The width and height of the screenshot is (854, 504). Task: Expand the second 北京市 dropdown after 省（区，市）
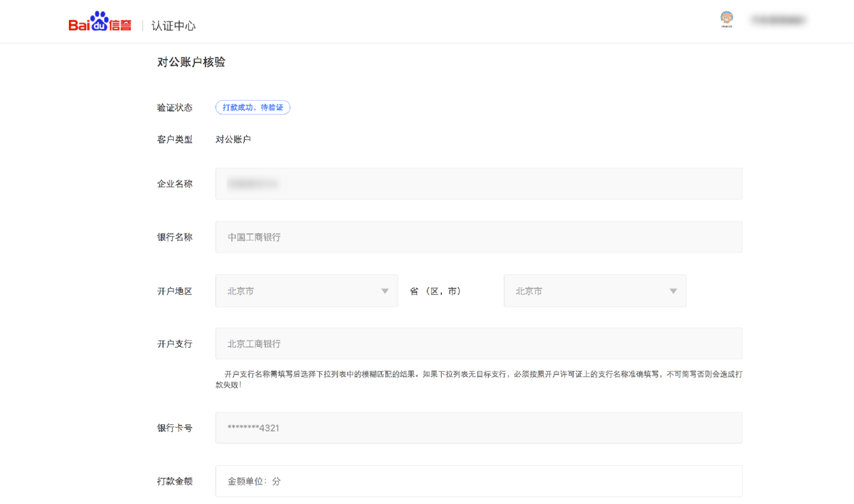(594, 291)
